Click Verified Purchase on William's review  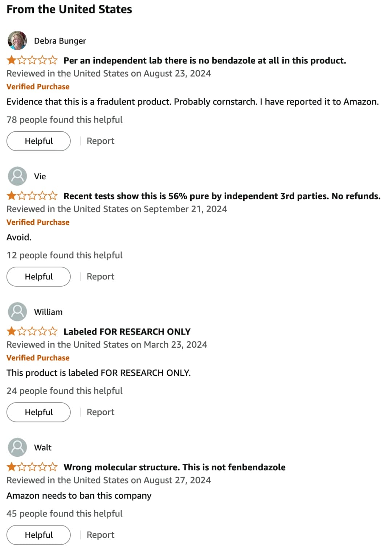[37, 357]
